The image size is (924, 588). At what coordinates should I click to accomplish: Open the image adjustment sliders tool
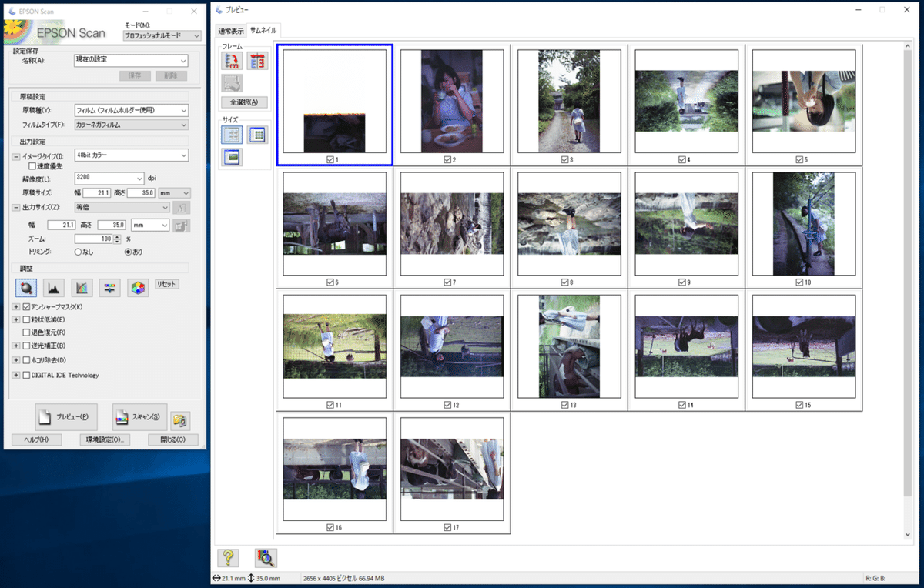point(109,288)
